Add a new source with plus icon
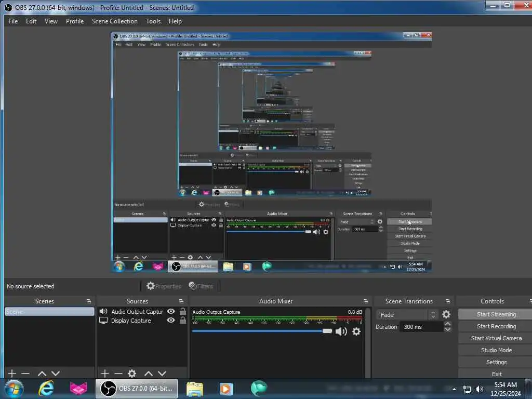The width and height of the screenshot is (532, 399). click(x=105, y=373)
